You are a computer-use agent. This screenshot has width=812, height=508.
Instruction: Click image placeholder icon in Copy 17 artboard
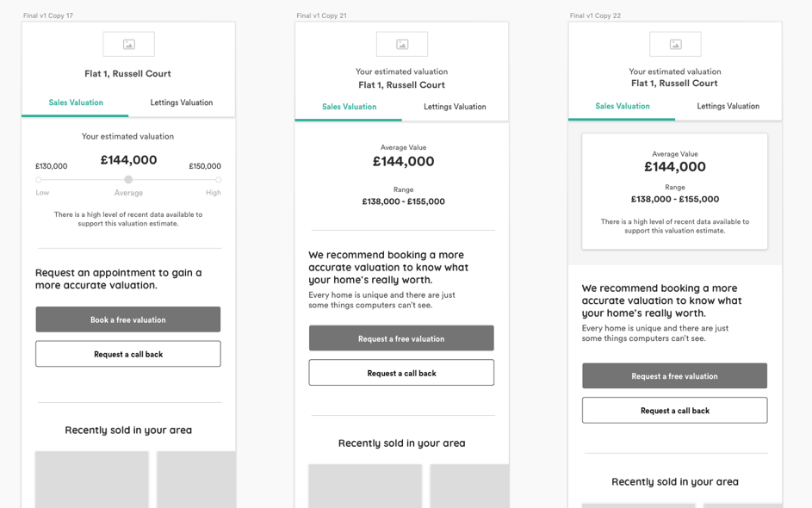[x=128, y=44]
